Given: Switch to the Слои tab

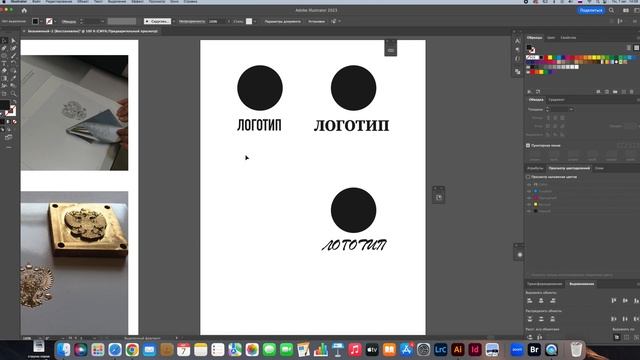Looking at the screenshot, I should [x=599, y=168].
